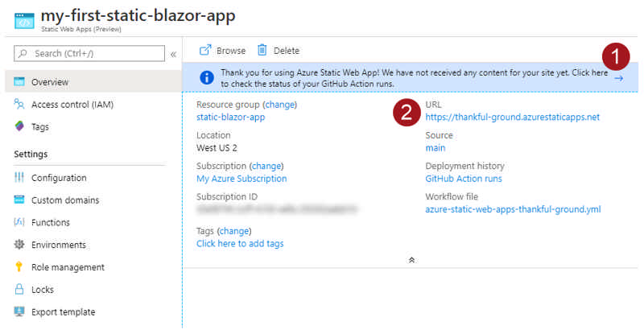Click the Functions icon in sidebar

[19, 222]
